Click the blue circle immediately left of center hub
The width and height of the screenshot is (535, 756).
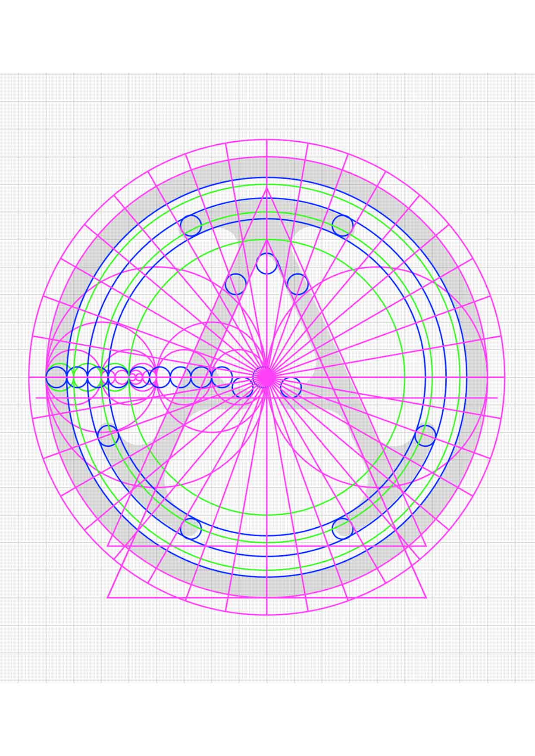(243, 387)
